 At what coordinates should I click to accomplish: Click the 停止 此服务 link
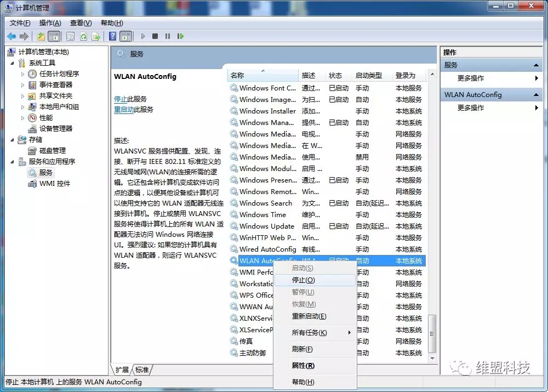pos(120,99)
